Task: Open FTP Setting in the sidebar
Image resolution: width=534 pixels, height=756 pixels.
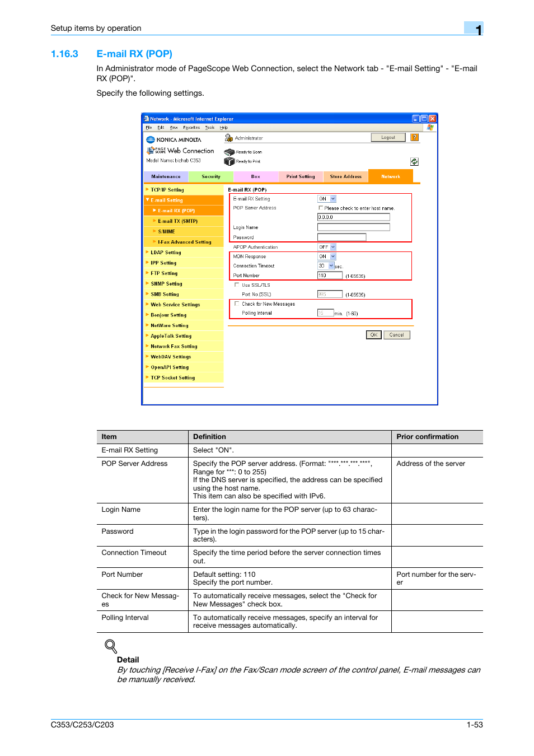Action: (184, 273)
